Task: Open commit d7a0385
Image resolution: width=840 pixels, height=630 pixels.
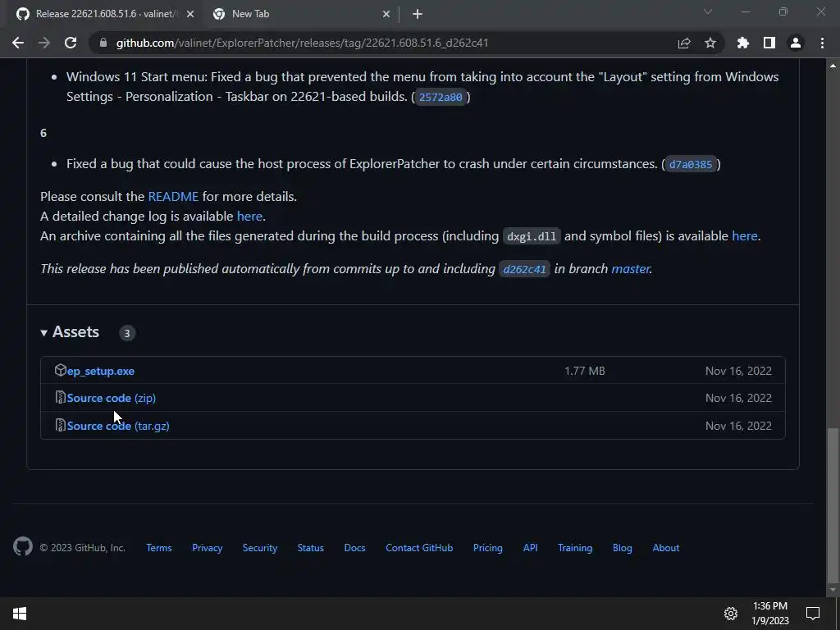Action: click(x=691, y=164)
